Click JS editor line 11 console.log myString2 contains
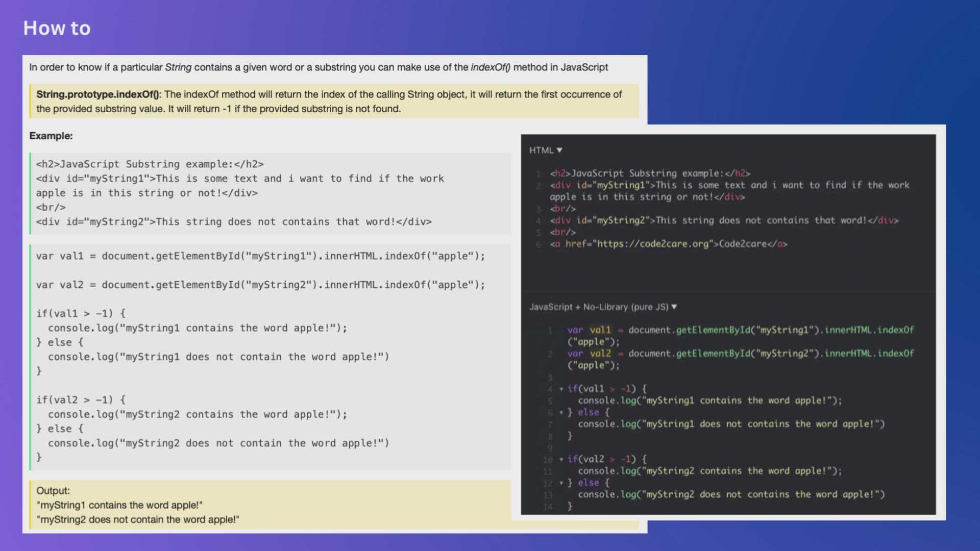 pyautogui.click(x=710, y=471)
